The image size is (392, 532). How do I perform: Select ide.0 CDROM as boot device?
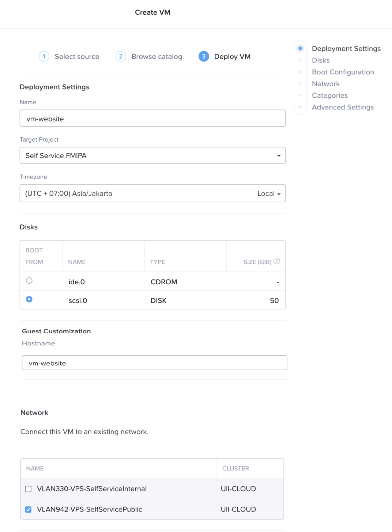pos(30,281)
